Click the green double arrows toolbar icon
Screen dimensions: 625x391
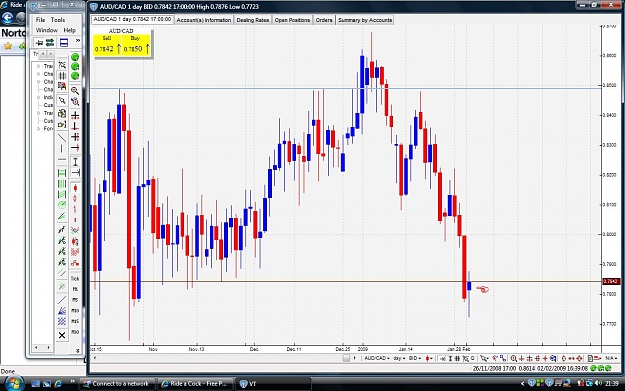(50, 42)
